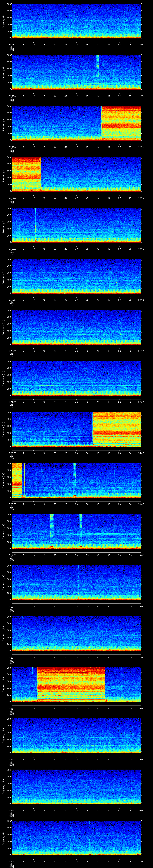Open the spectrogram panel starting at 6:25:00
The width and height of the screenshot is (153, 868).
click(x=77, y=582)
